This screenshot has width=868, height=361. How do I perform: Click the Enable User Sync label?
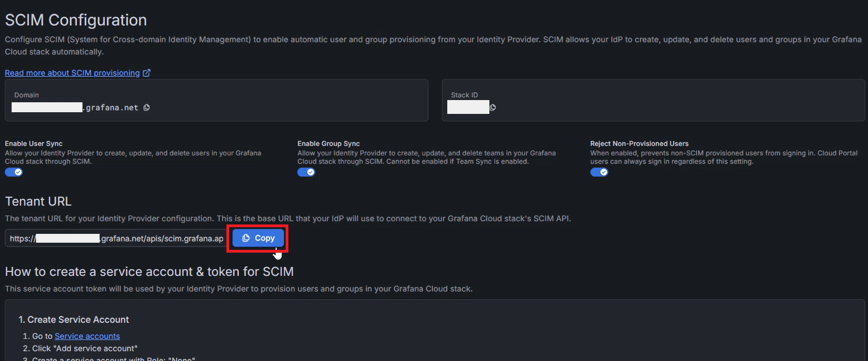[x=34, y=144]
